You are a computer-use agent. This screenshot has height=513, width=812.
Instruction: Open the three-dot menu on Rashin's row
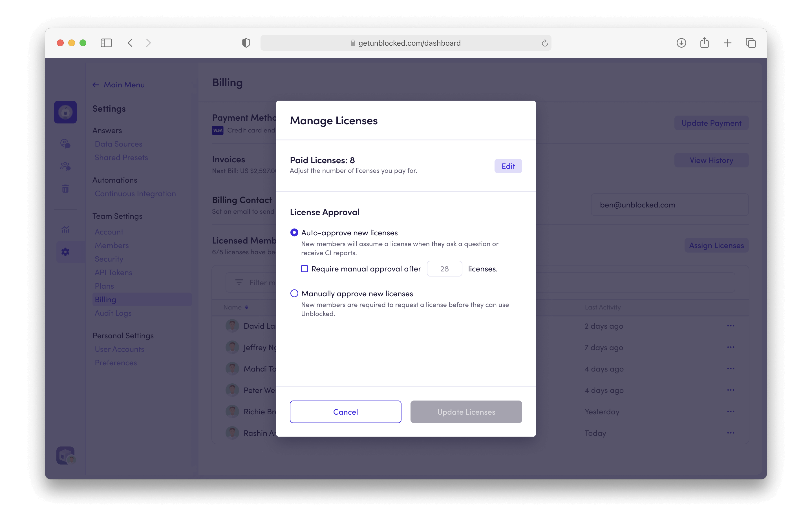(x=731, y=433)
